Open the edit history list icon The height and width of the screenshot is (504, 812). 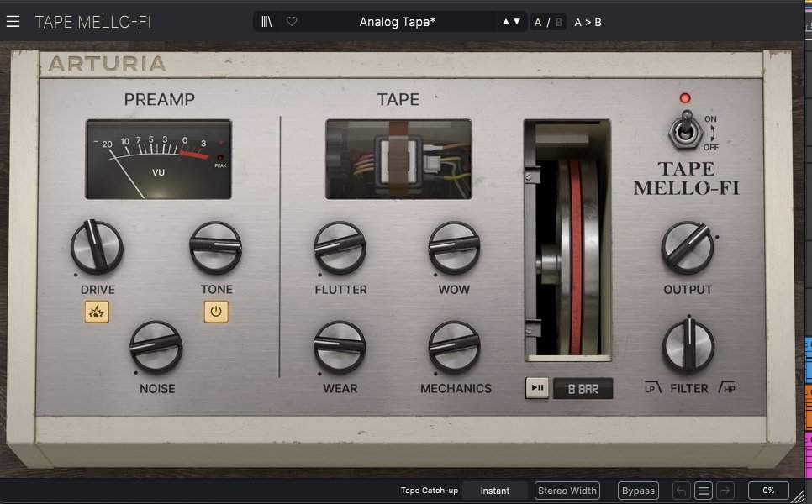click(702, 490)
